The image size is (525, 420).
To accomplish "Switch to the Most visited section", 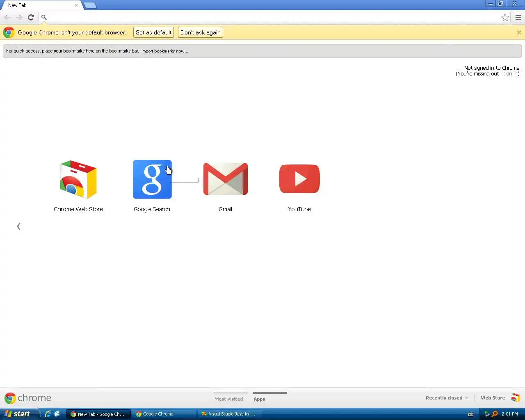I will (229, 399).
